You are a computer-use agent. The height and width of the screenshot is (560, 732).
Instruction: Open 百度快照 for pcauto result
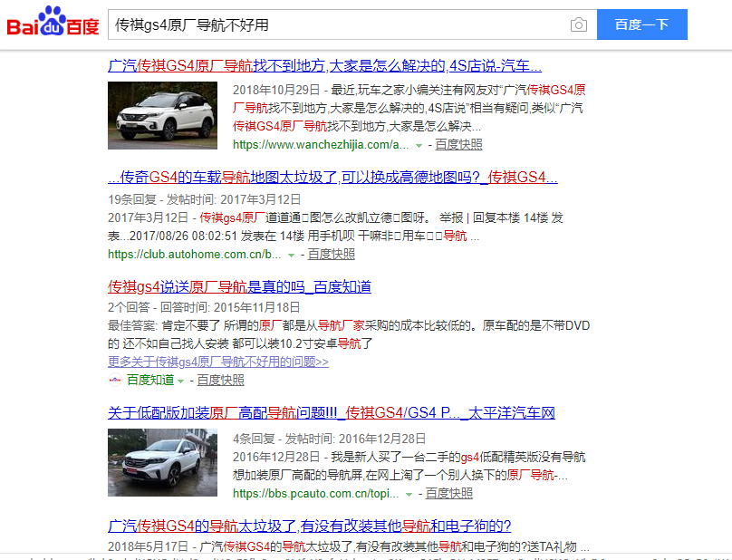coord(448,494)
